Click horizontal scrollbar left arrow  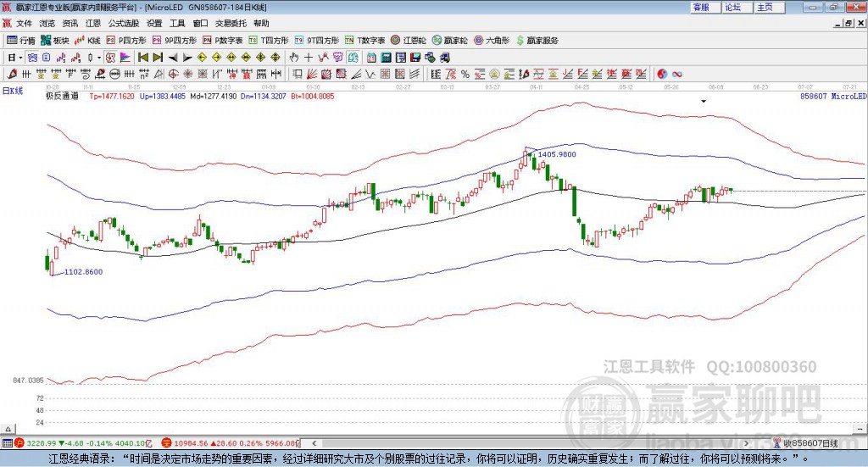[x=314, y=443]
